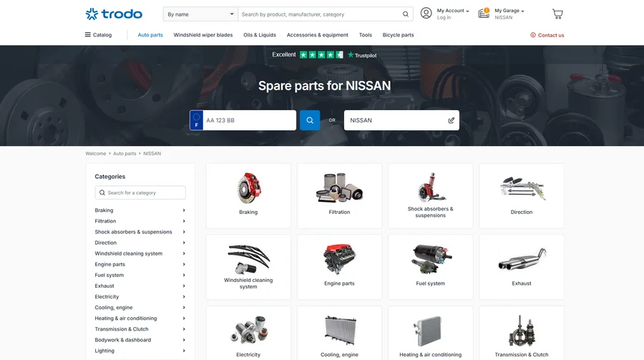Open the Shock absorbers & suspensions tile
The height and width of the screenshot is (360, 644).
(431, 195)
